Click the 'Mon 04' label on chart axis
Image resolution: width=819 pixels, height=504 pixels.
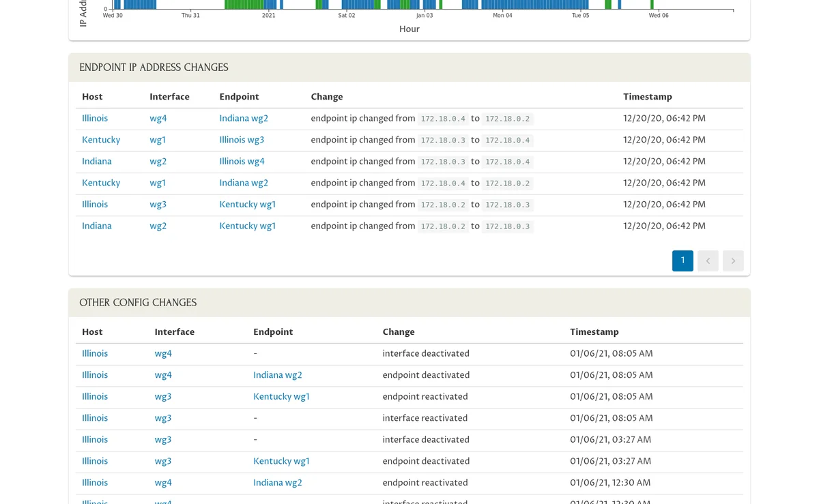[x=502, y=16]
